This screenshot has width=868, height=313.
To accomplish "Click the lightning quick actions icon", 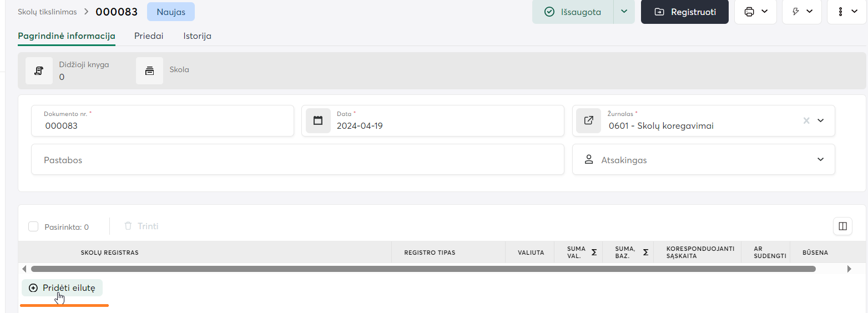I will click(796, 12).
